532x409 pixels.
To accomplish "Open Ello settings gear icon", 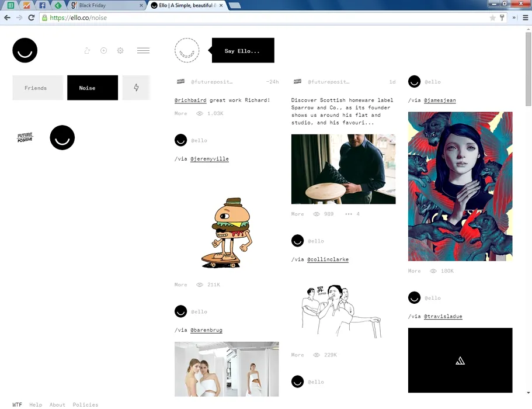I will click(120, 51).
